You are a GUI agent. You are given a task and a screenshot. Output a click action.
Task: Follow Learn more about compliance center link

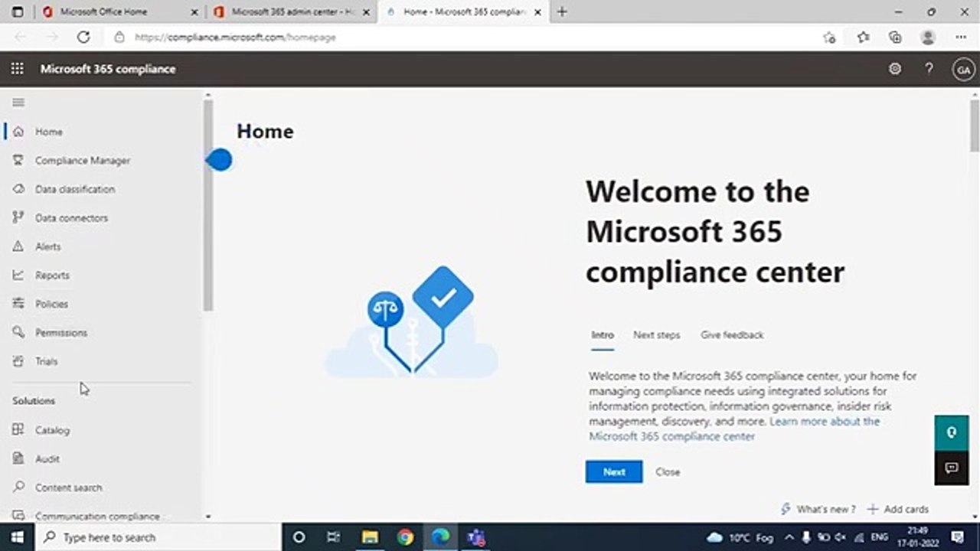(x=734, y=429)
